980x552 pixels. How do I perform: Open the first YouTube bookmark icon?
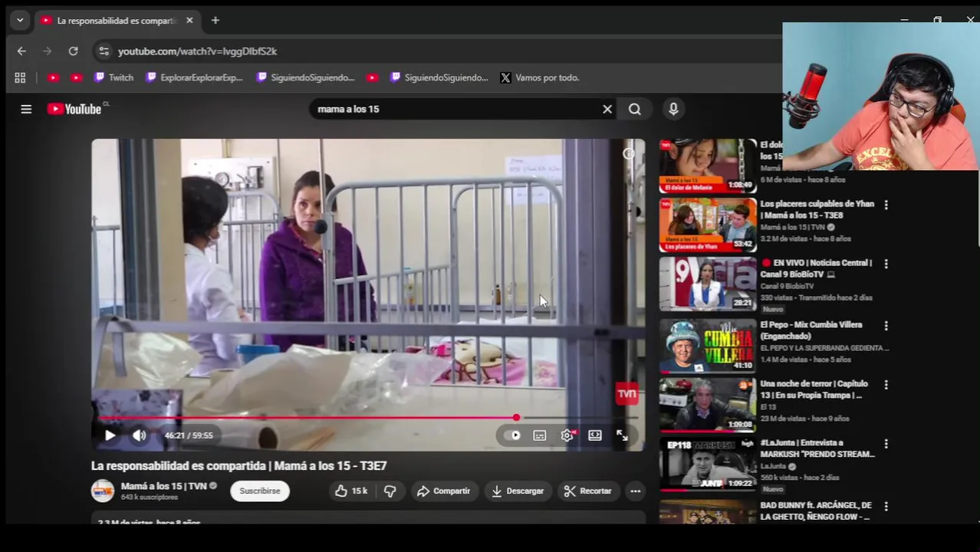click(53, 77)
